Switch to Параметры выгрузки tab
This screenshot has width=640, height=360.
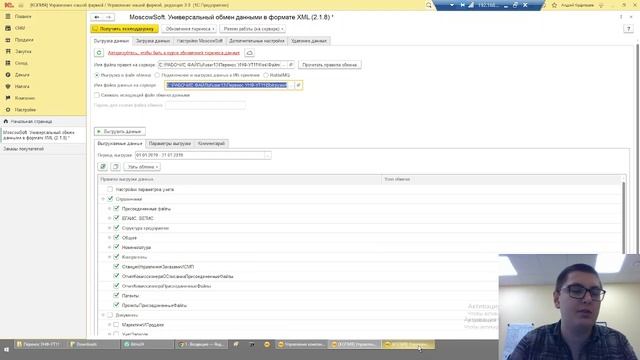coord(170,144)
